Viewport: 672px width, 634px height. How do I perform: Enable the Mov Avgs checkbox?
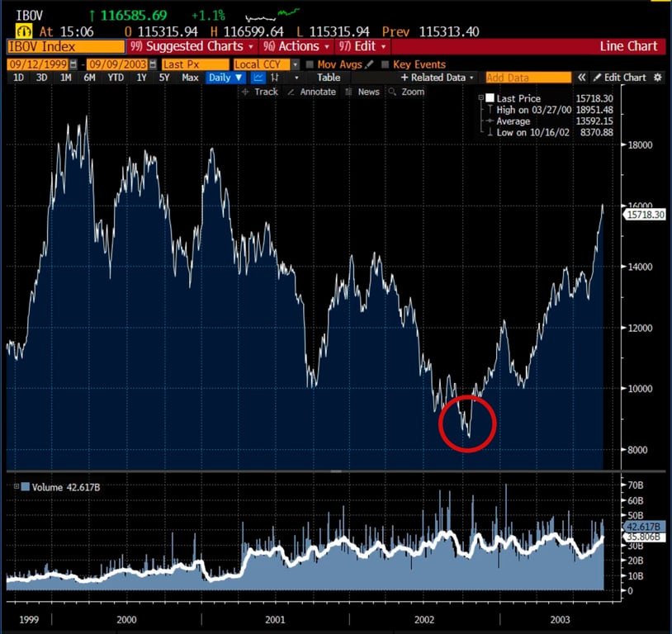pyautogui.click(x=310, y=64)
